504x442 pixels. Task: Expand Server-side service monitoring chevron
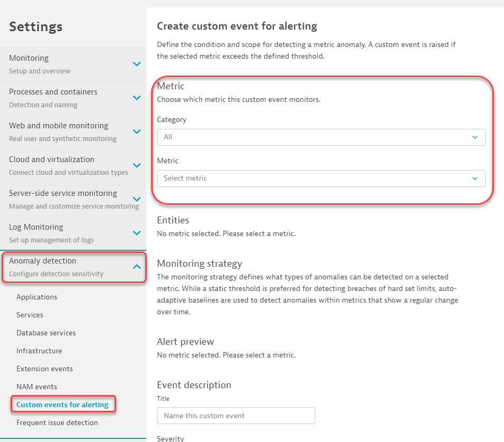(136, 199)
